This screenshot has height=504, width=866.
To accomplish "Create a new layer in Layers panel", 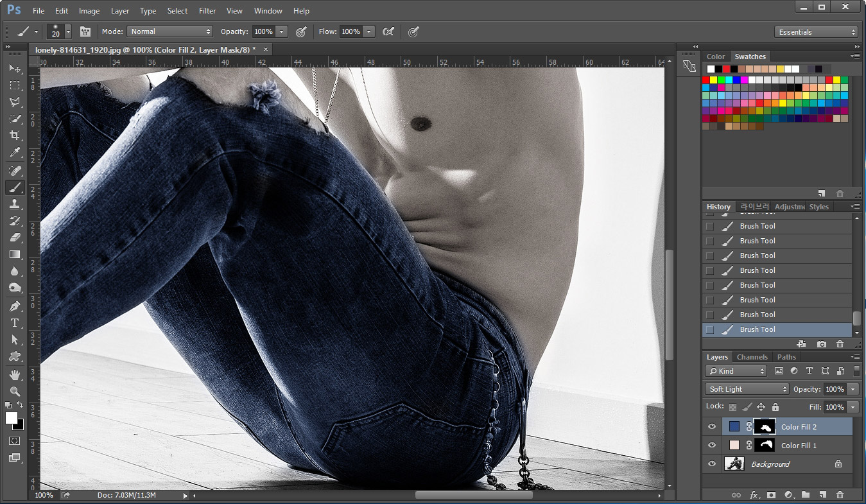I will tap(822, 495).
